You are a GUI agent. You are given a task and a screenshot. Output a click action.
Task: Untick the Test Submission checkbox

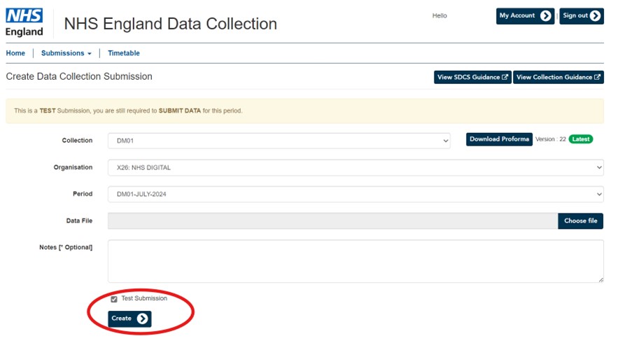pos(114,299)
